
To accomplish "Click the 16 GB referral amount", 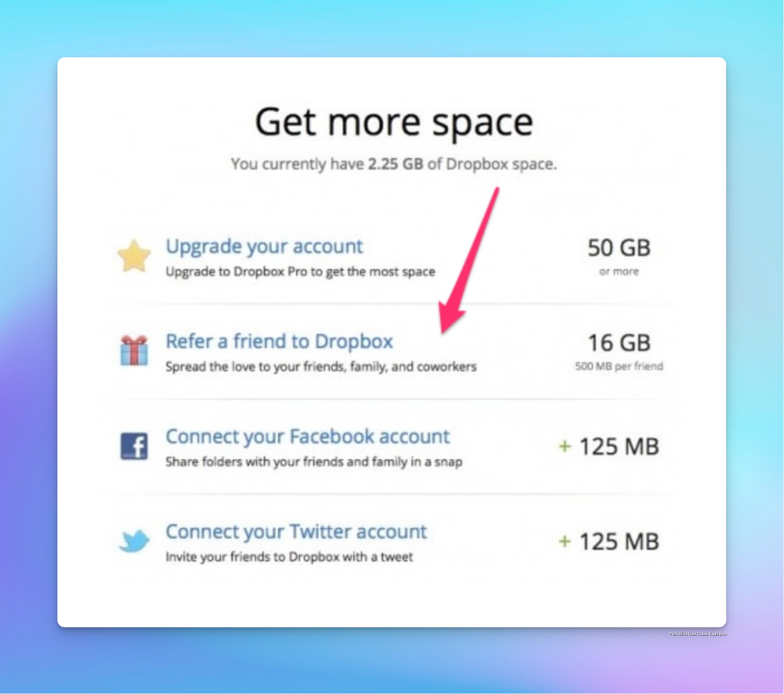I will [619, 343].
